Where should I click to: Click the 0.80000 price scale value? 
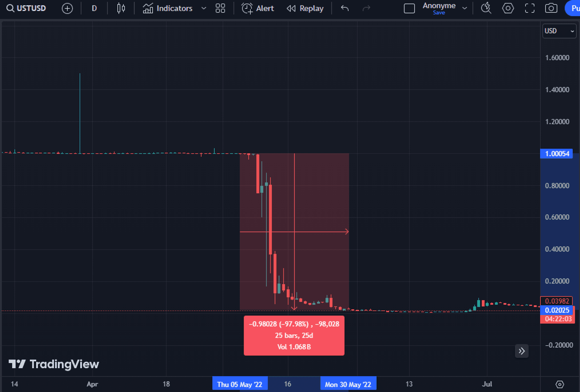click(557, 185)
